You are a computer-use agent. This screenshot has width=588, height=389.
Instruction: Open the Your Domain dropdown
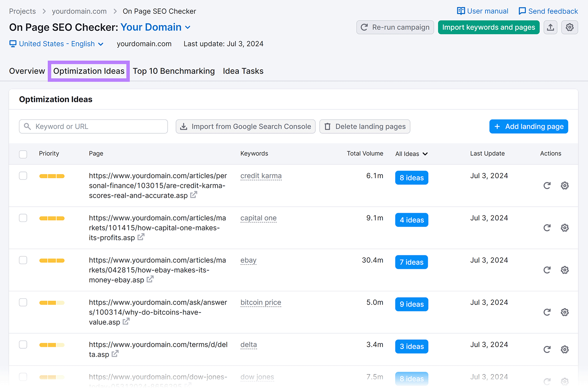pyautogui.click(x=188, y=27)
